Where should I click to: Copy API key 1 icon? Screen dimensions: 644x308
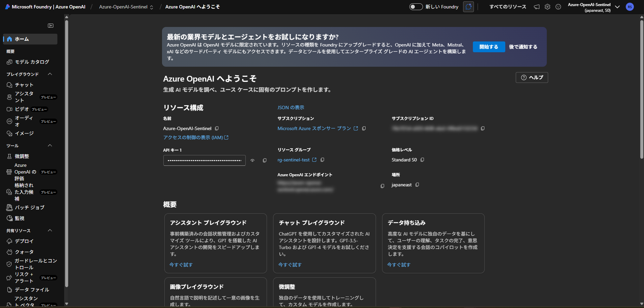click(x=265, y=160)
